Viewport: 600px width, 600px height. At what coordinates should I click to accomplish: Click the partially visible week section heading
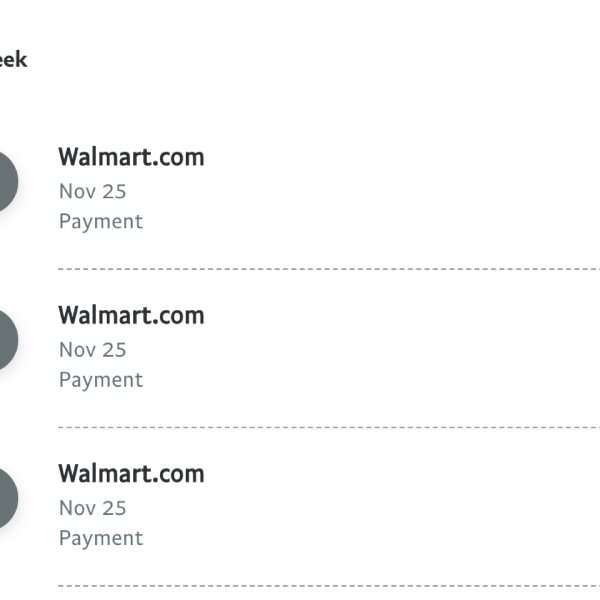point(13,60)
